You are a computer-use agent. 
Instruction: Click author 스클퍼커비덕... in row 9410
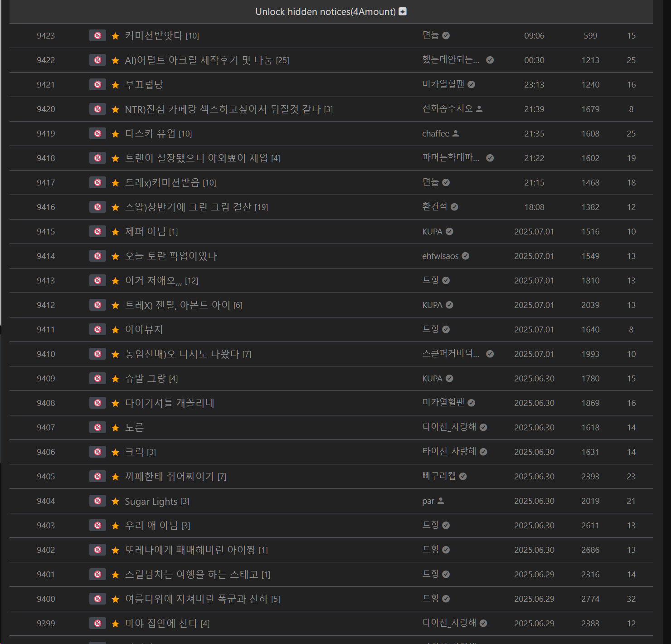pos(451,354)
